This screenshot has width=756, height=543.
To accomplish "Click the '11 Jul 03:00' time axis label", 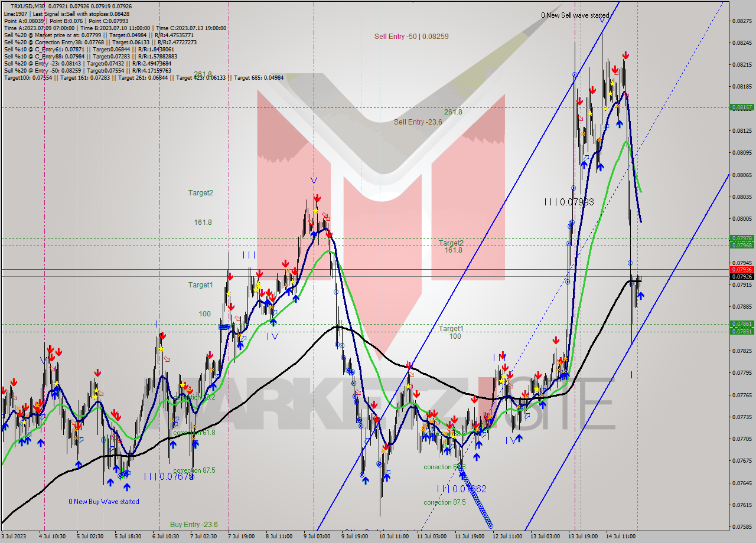I will click(431, 537).
